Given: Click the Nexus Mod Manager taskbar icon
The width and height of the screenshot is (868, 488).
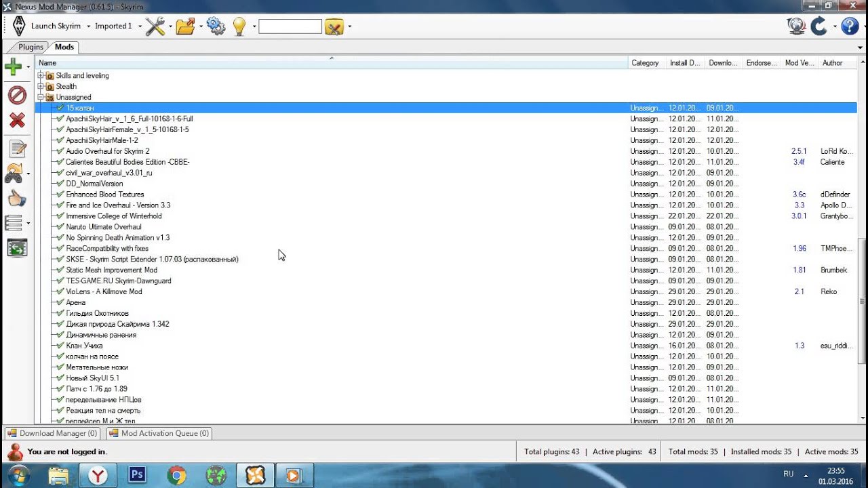Looking at the screenshot, I should click(255, 475).
